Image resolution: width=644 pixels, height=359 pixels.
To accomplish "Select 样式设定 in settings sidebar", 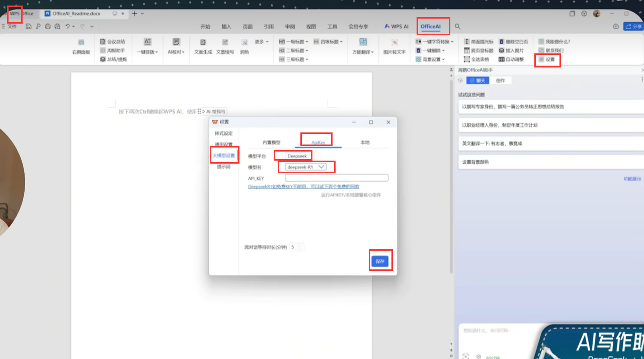I will pos(224,133).
